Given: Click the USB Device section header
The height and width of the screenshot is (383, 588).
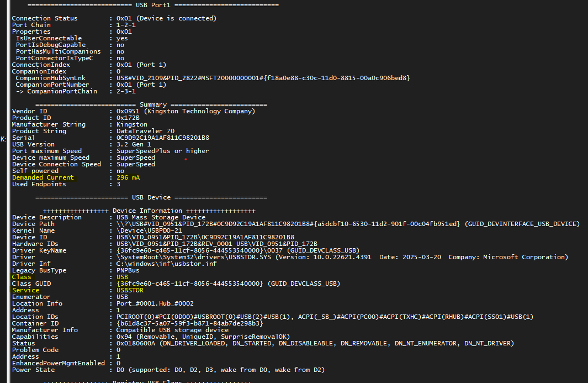Looking at the screenshot, I should [151, 197].
